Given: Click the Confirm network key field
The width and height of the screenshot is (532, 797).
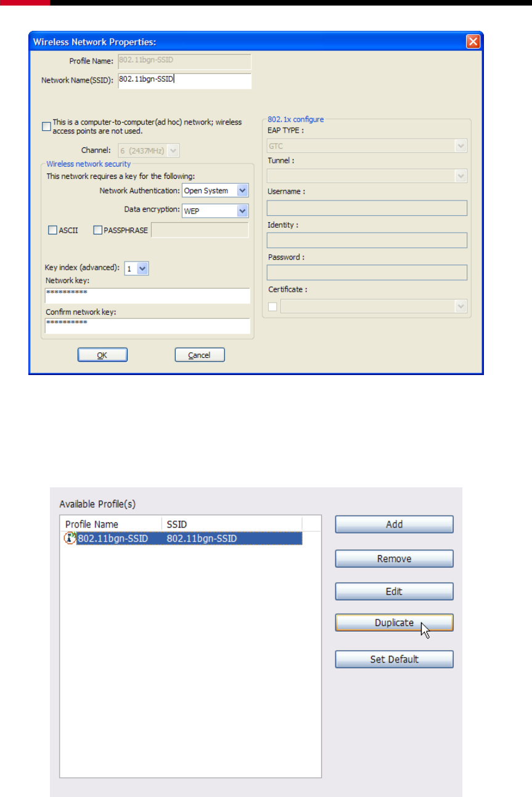Looking at the screenshot, I should point(147,326).
